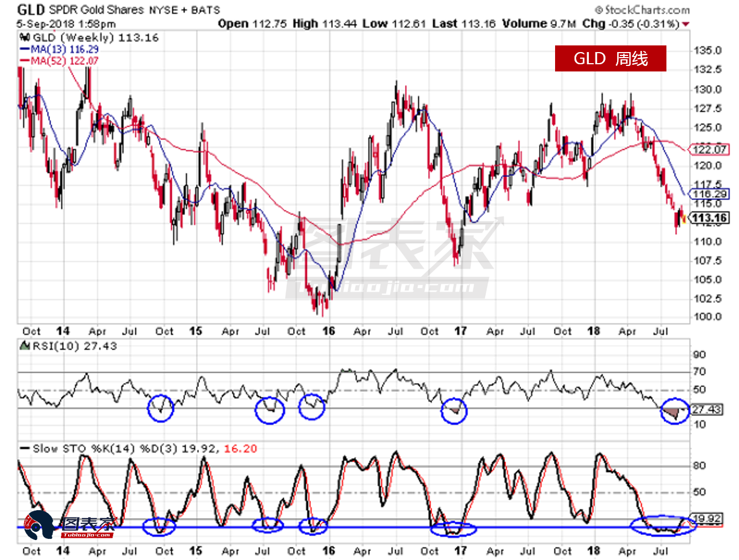Select the Last 113.16 value in header

464,24
